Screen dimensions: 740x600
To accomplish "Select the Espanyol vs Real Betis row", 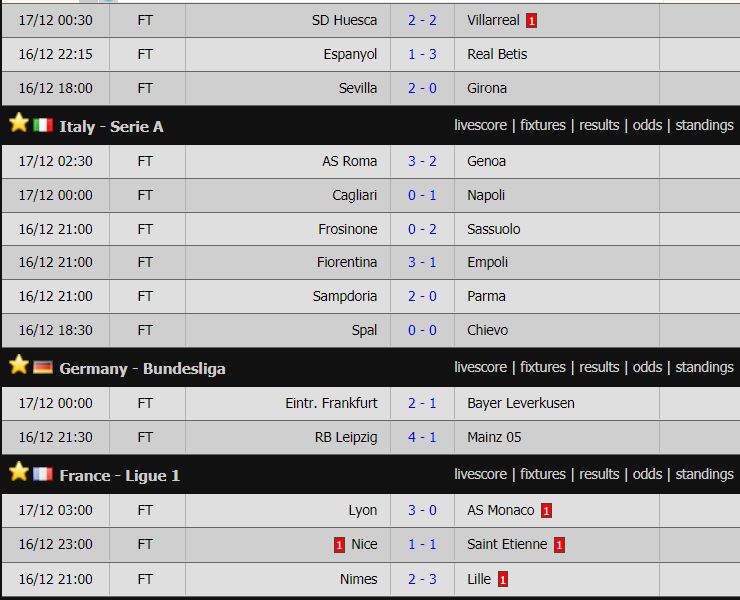I will click(371, 54).
